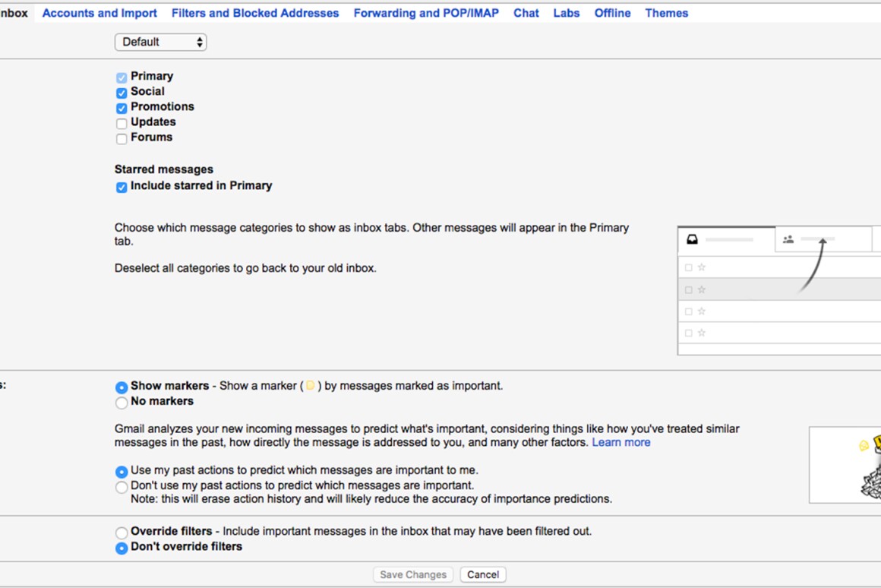Select Show markers radio option
The height and width of the screenshot is (588, 881).
pos(122,387)
